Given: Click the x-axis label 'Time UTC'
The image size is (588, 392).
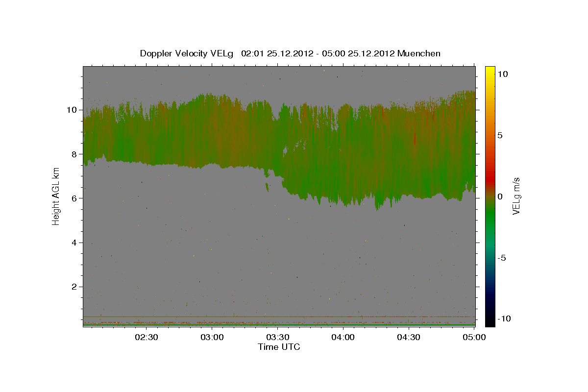Looking at the screenshot, I should 279,347.
